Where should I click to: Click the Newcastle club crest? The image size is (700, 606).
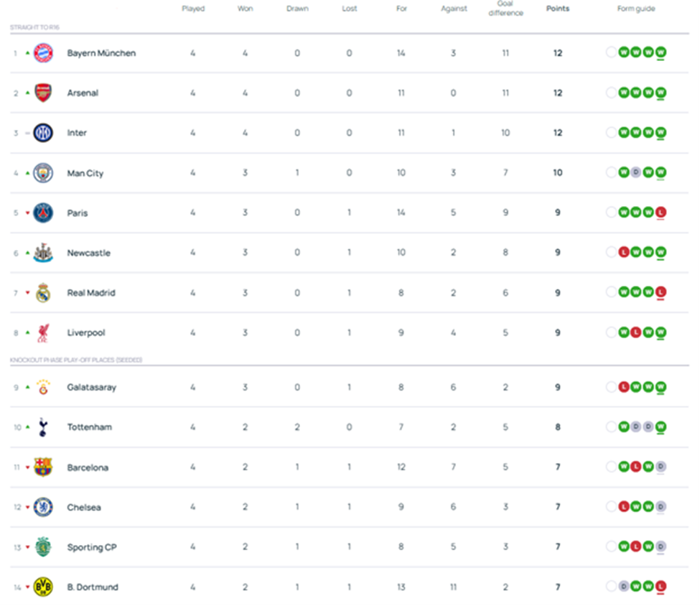pyautogui.click(x=43, y=253)
